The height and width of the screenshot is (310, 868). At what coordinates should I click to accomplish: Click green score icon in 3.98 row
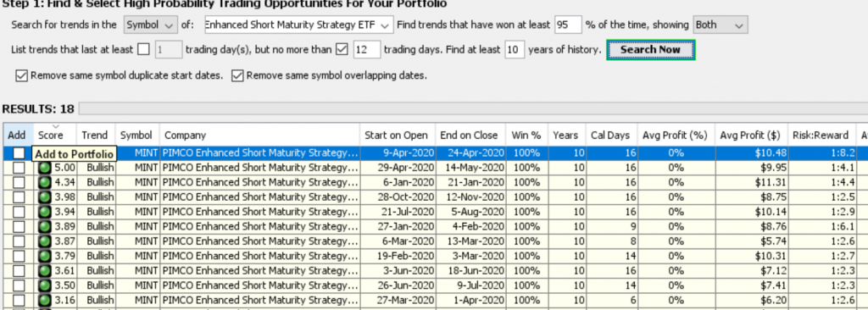45,197
